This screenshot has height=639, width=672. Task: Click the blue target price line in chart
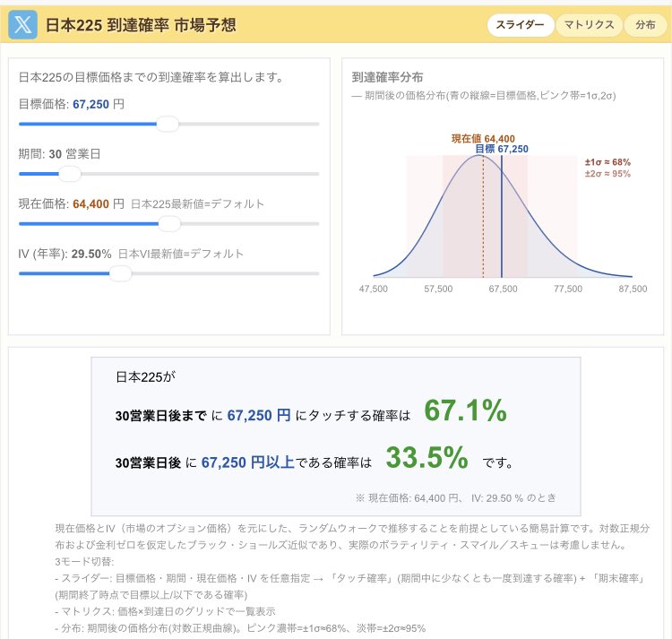point(502,216)
